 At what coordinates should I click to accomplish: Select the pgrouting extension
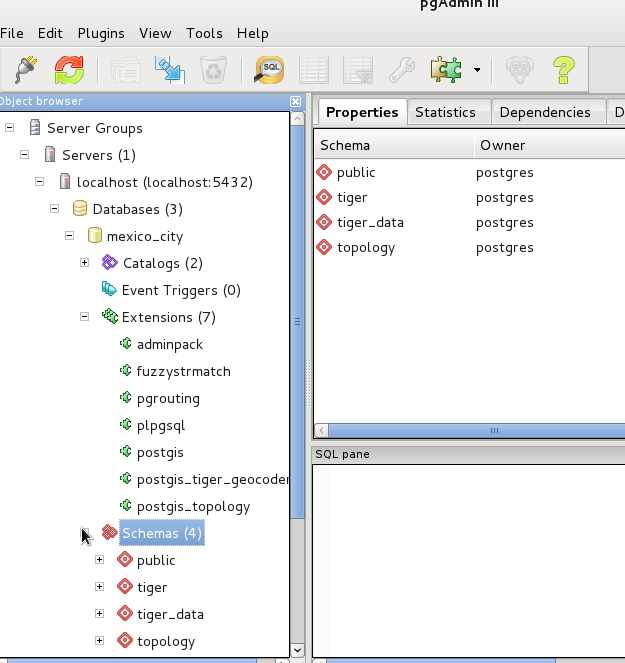click(x=168, y=398)
